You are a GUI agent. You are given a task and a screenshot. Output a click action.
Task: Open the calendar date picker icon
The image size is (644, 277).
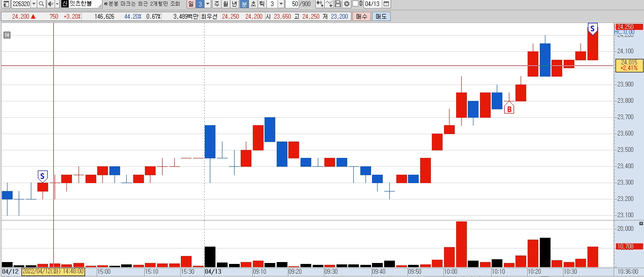[386, 4]
